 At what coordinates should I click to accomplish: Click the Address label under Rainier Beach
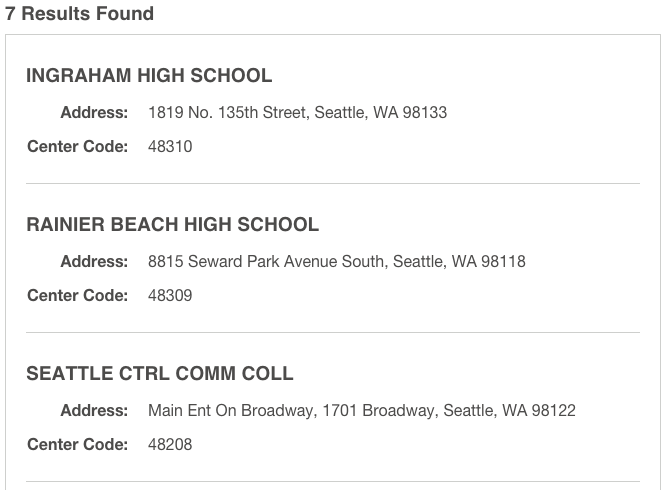(x=94, y=262)
